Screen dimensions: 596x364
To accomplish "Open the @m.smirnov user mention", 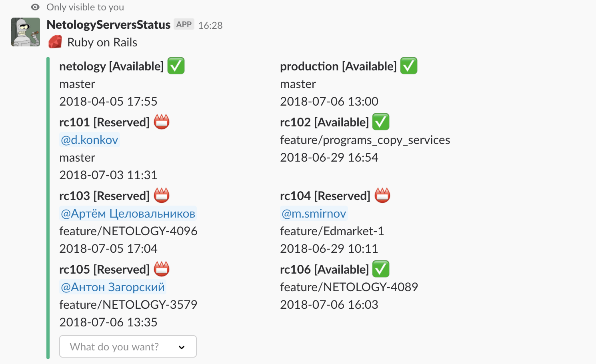I will [314, 213].
